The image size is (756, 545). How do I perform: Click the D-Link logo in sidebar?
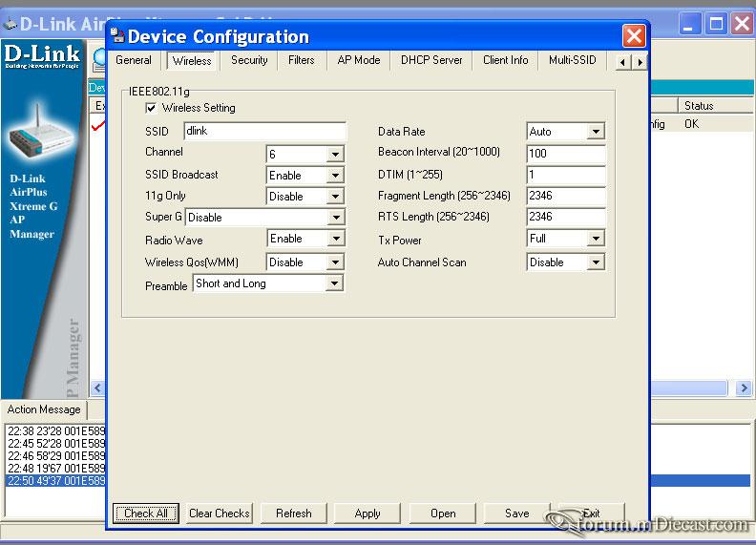coord(42,56)
